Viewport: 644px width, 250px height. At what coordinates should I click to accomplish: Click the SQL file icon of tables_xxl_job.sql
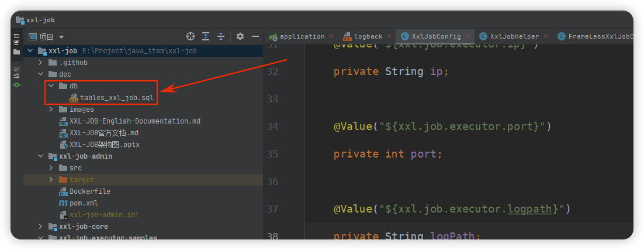(x=74, y=98)
